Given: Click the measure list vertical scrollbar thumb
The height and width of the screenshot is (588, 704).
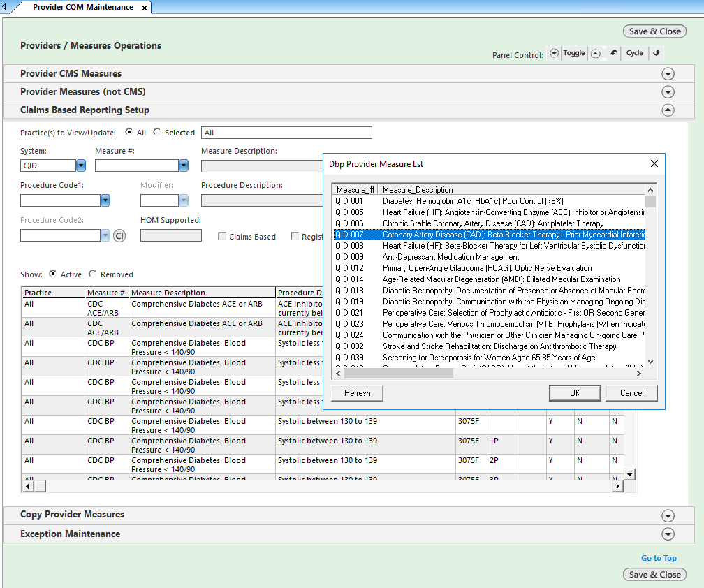Looking at the screenshot, I should coord(651,201).
